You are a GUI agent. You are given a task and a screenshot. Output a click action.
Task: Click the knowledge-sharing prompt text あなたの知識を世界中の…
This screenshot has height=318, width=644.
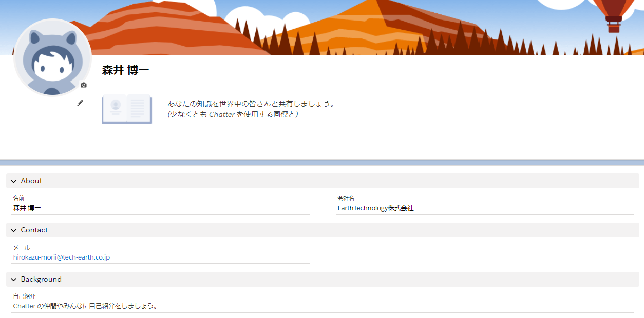pos(251,104)
